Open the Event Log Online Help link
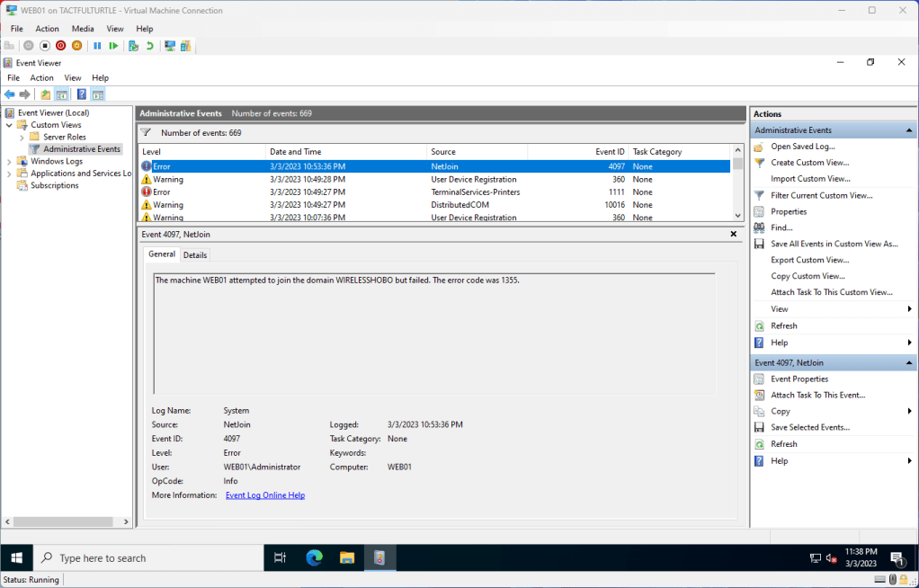 point(264,495)
